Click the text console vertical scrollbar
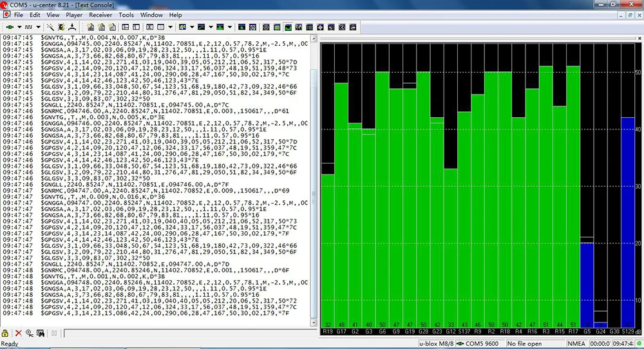The image size is (644, 349). click(x=314, y=181)
